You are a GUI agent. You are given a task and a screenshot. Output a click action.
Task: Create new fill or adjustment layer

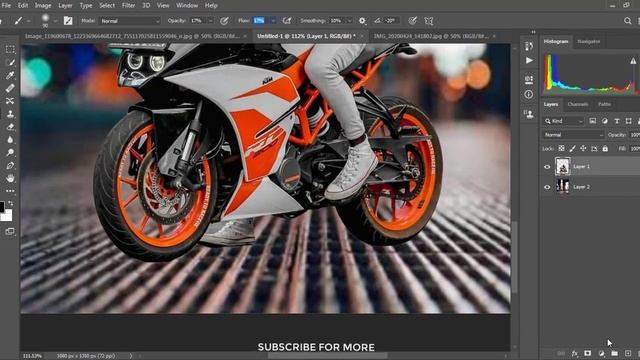[601, 353]
